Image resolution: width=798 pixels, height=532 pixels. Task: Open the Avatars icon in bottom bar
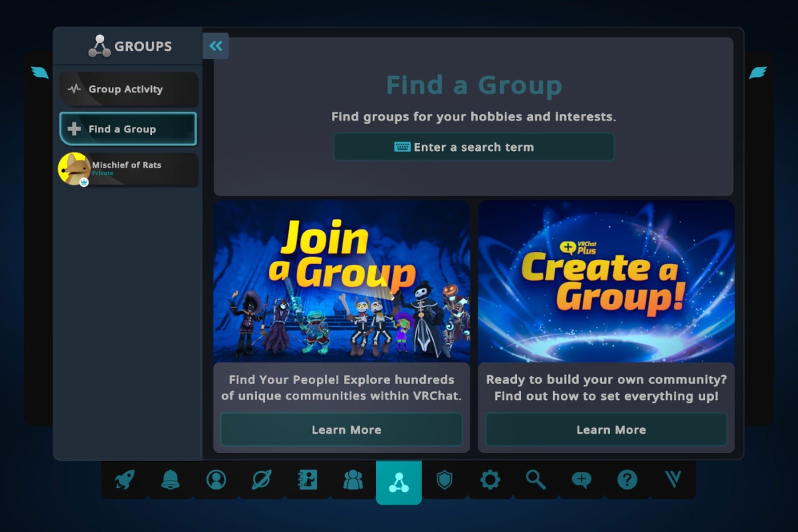308,480
